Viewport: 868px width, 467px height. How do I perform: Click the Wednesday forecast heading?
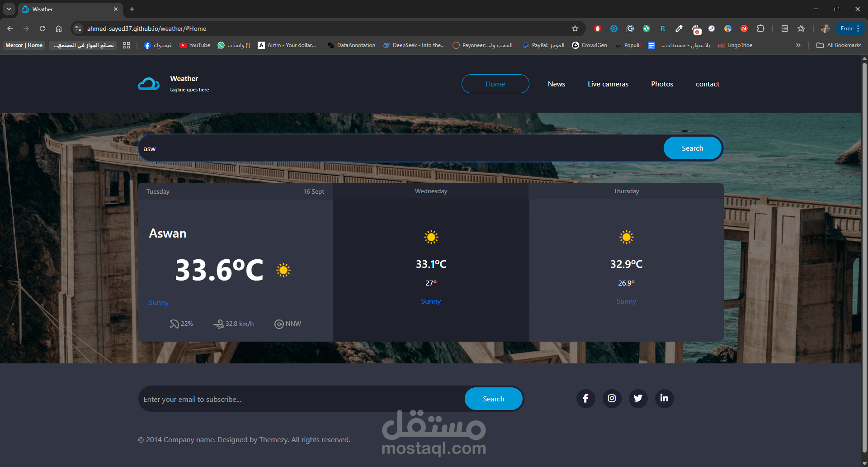[x=431, y=191]
